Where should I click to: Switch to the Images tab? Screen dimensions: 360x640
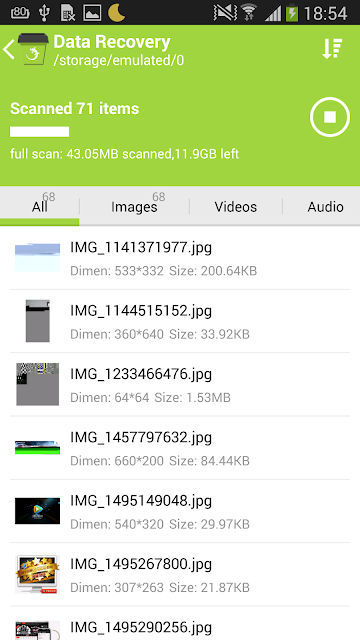point(134,207)
